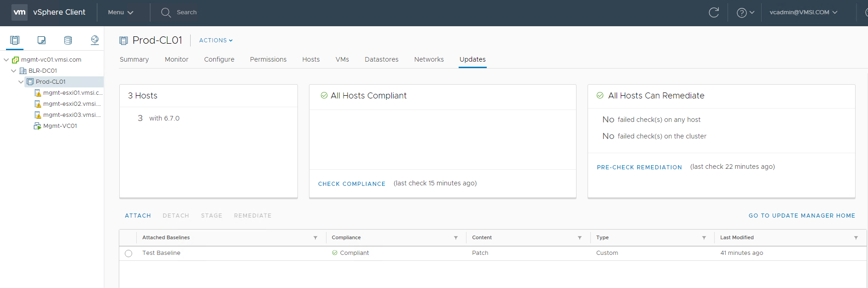
Task: Switch to the Configure tab
Action: point(219,59)
